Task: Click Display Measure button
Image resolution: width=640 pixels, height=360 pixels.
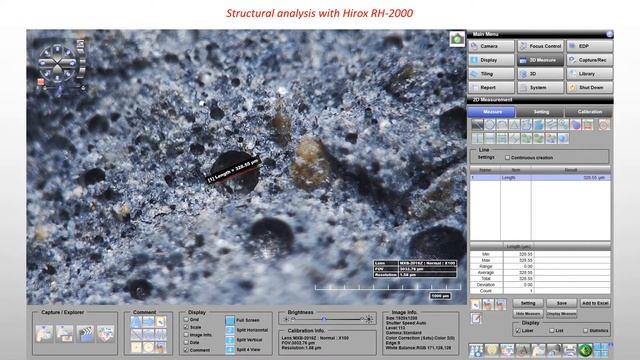Action: (x=562, y=314)
